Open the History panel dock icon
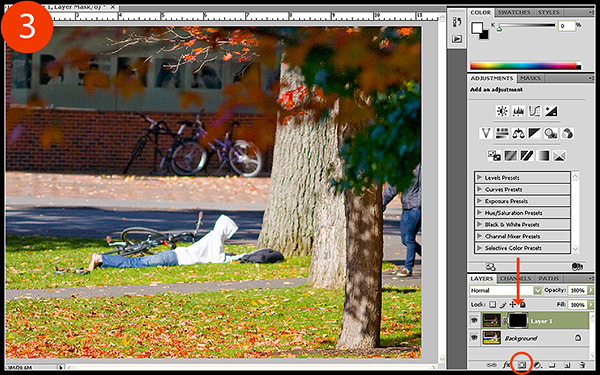Image resolution: width=600 pixels, height=375 pixels. click(x=457, y=22)
